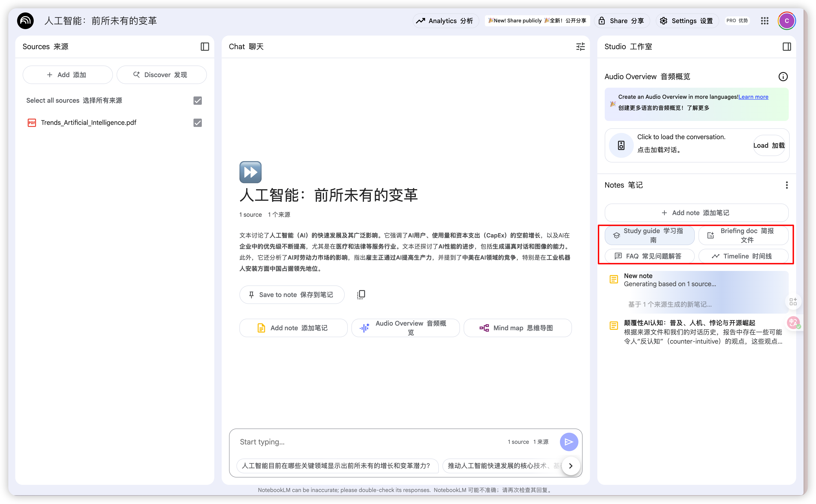Select suggested question 人工智能目前在哪些关键领域

point(337,466)
